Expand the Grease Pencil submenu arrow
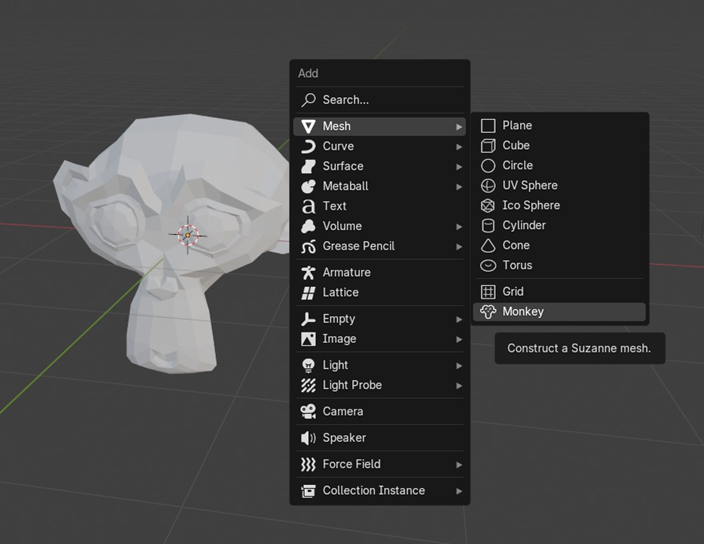This screenshot has height=544, width=704. pyautogui.click(x=459, y=247)
